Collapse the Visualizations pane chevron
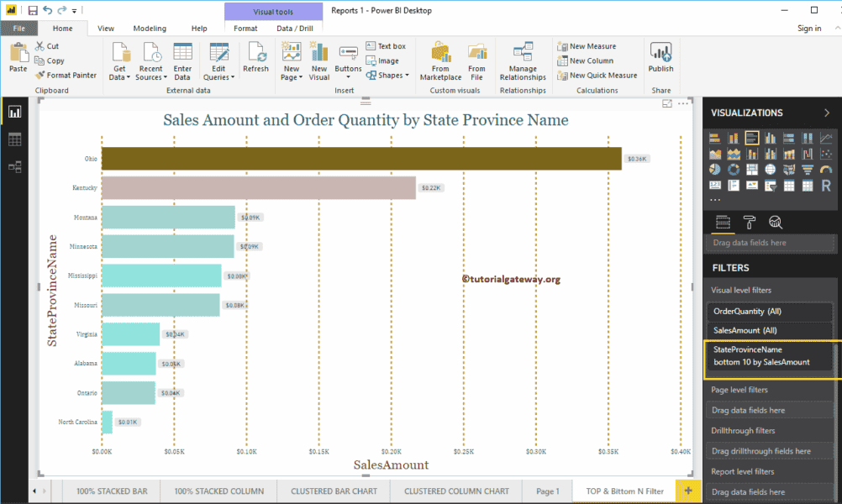The width and height of the screenshot is (842, 504). pyautogui.click(x=826, y=113)
